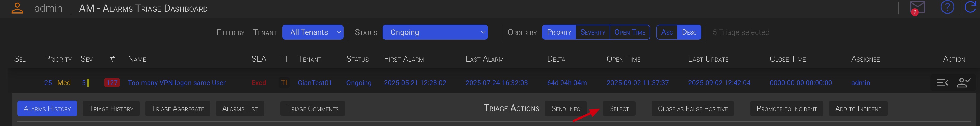Screen dimensions: 980x126
Task: Click the red 127 alarm count badge
Action: pyautogui.click(x=112, y=83)
